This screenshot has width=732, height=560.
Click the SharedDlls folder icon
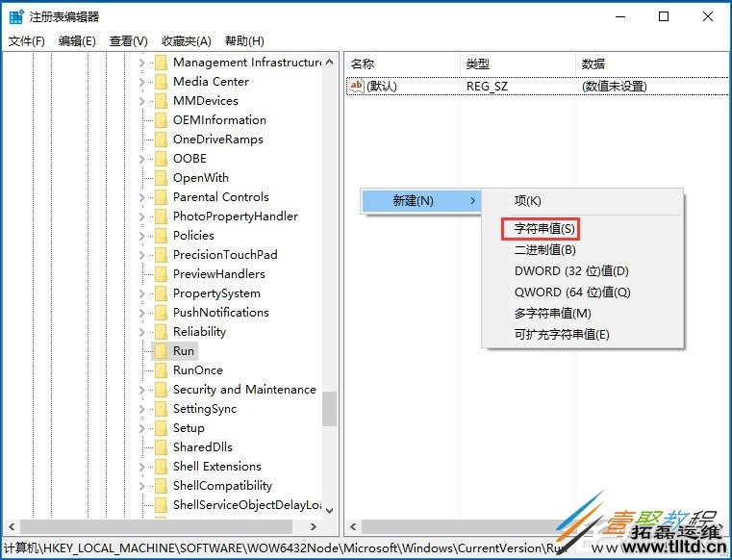pyautogui.click(x=161, y=447)
